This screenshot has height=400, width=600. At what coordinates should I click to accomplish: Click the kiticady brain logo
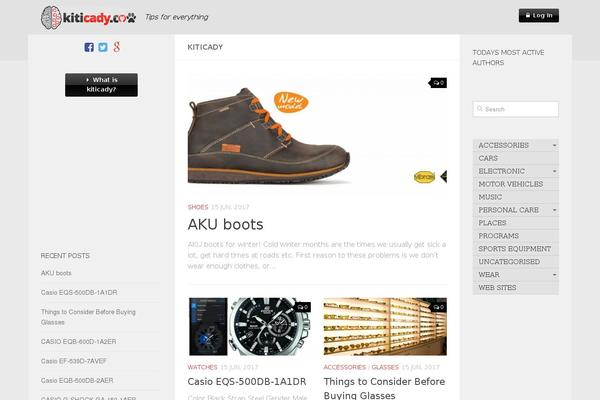tap(51, 17)
